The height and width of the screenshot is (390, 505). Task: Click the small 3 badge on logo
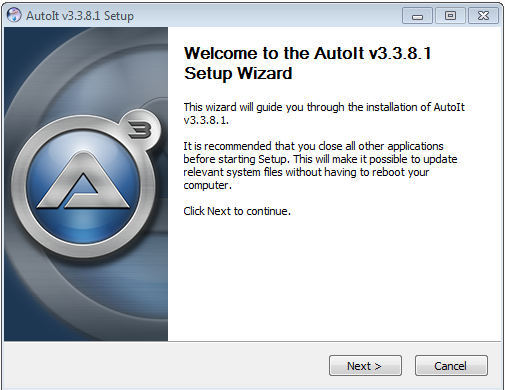[x=140, y=129]
